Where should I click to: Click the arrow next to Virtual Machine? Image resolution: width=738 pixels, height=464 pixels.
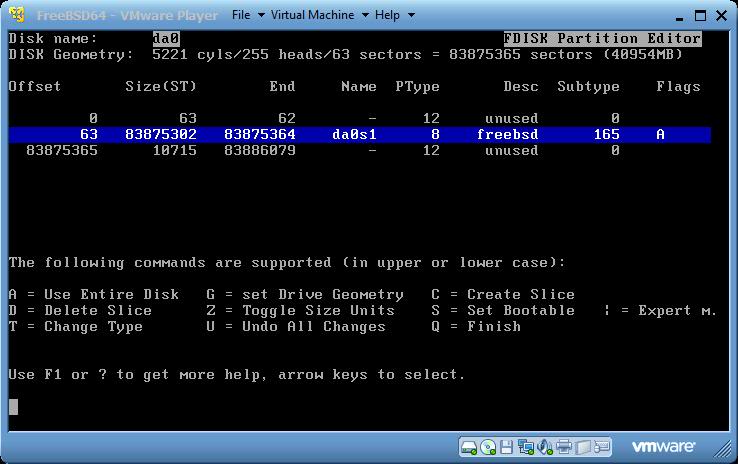[365, 16]
